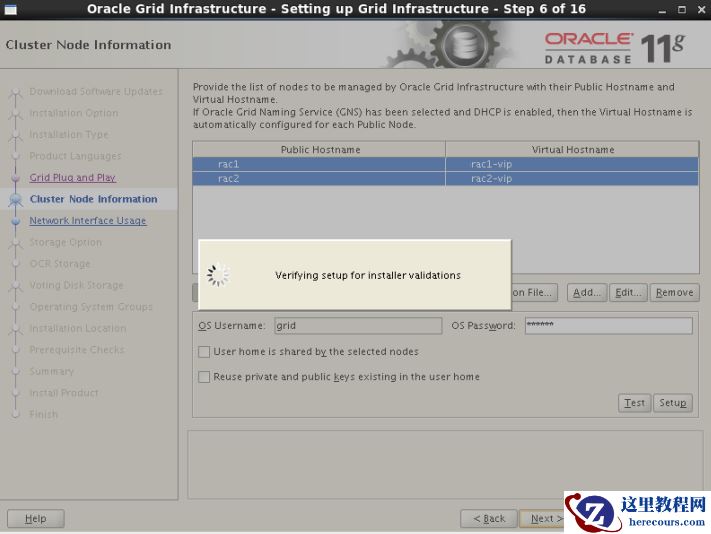Click the Summary step
Screen dimensions: 711x534
point(51,371)
